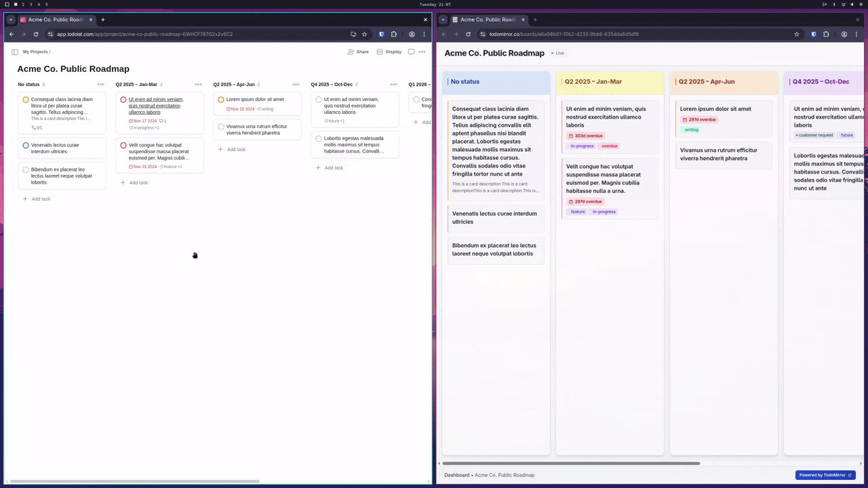Screen dimensions: 868x488
Task: Click the writing label in Todoist
Action: [x=266, y=109]
